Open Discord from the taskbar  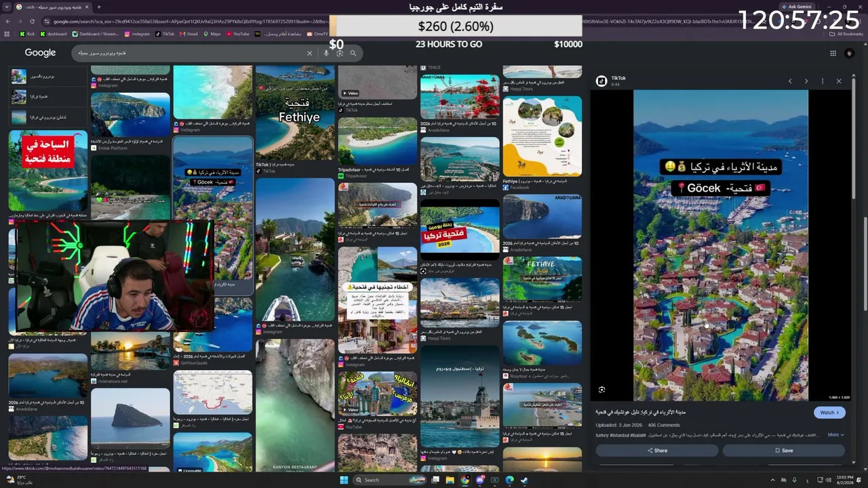[480, 480]
